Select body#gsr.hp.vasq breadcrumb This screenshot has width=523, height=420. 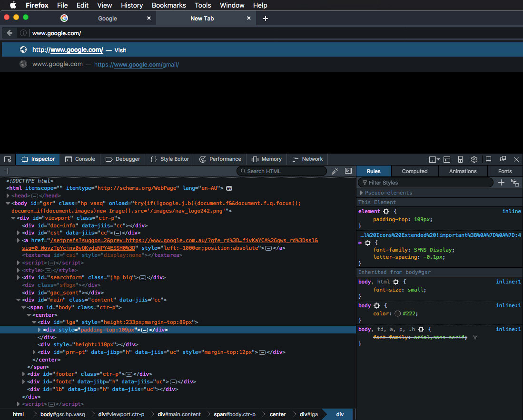[63, 414]
